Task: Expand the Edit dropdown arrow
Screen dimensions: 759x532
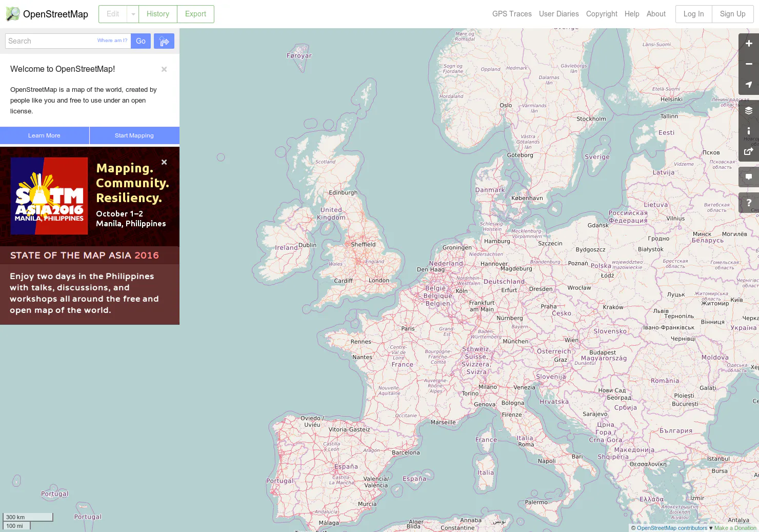Action: click(133, 14)
